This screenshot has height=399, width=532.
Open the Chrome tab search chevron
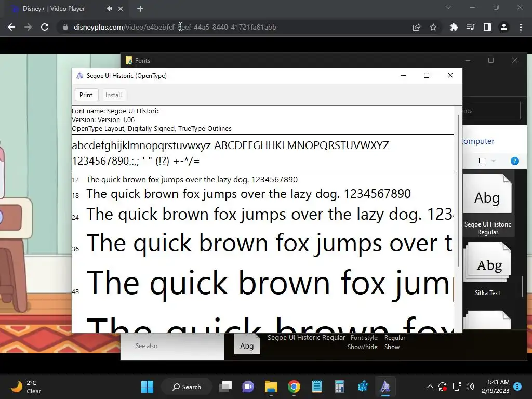tap(448, 7)
